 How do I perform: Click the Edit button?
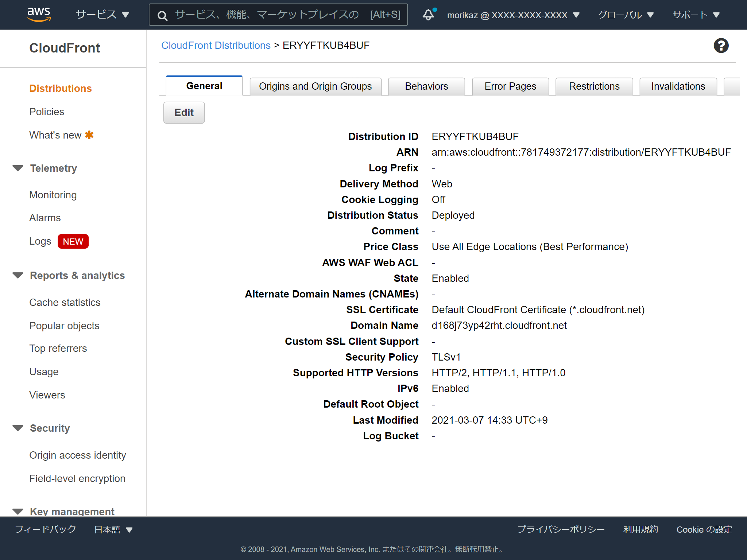point(184,112)
